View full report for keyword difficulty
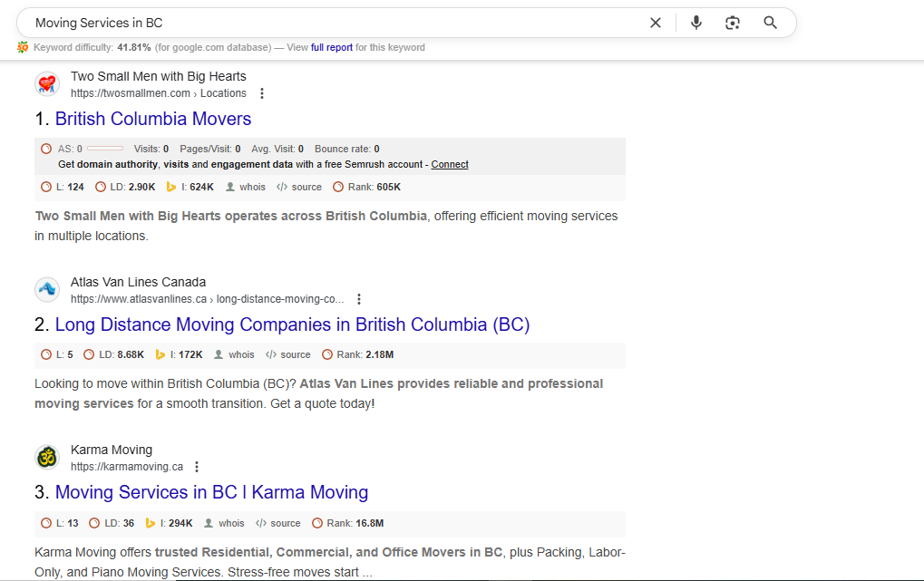Viewport: 924px width, 581px height. (x=331, y=47)
